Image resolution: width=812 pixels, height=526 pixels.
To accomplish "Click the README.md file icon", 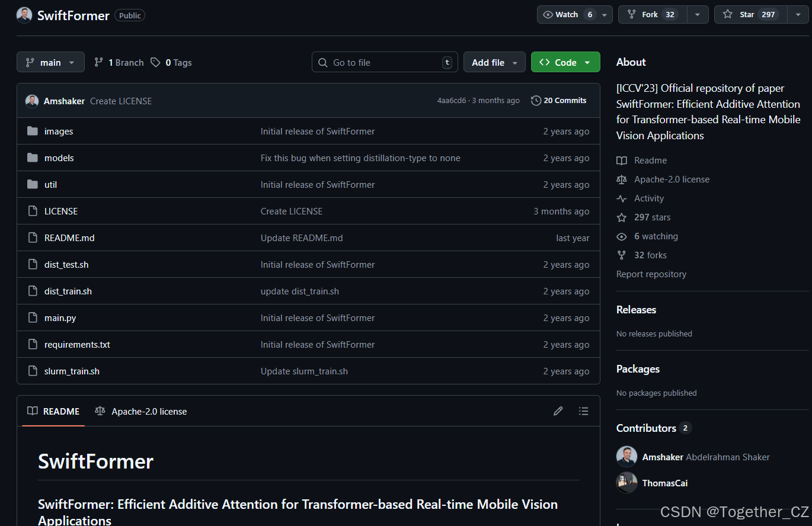I will (x=33, y=238).
